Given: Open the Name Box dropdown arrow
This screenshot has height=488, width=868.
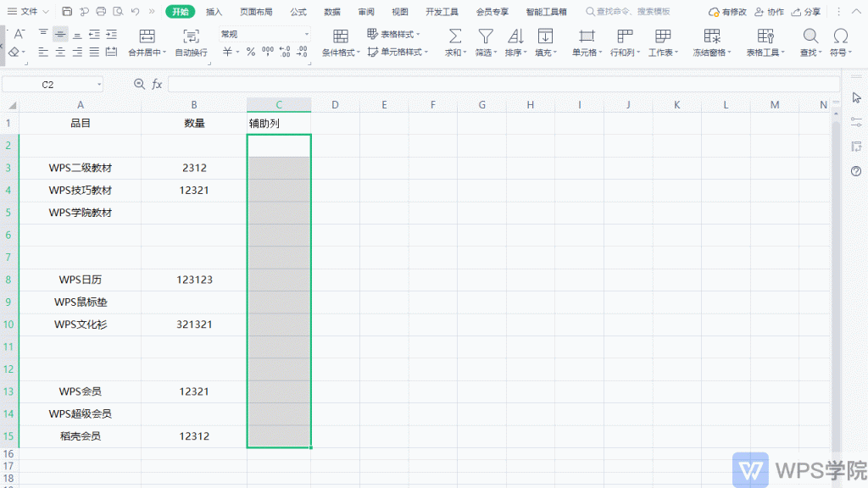Looking at the screenshot, I should (99, 85).
